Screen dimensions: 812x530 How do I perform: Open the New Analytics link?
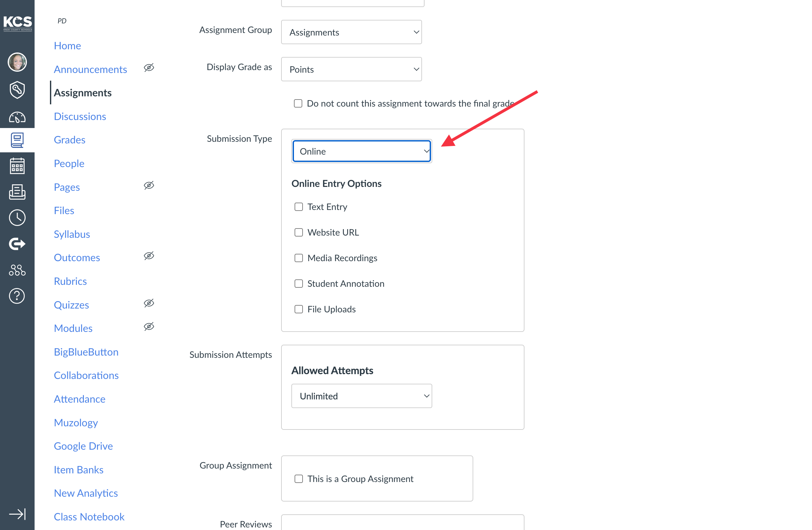pos(85,493)
